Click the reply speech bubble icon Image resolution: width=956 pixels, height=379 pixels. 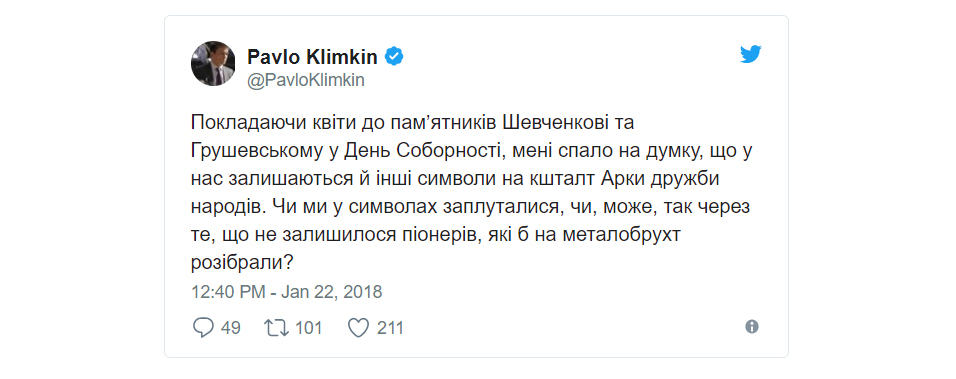tap(202, 328)
